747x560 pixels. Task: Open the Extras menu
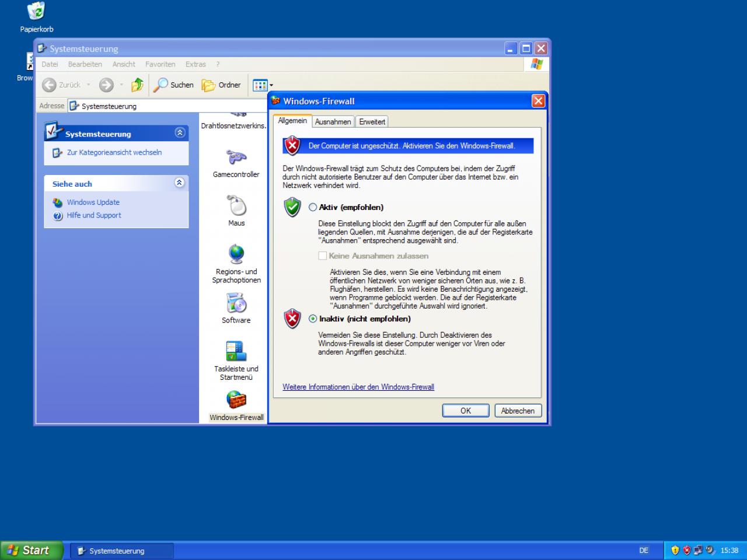click(196, 64)
